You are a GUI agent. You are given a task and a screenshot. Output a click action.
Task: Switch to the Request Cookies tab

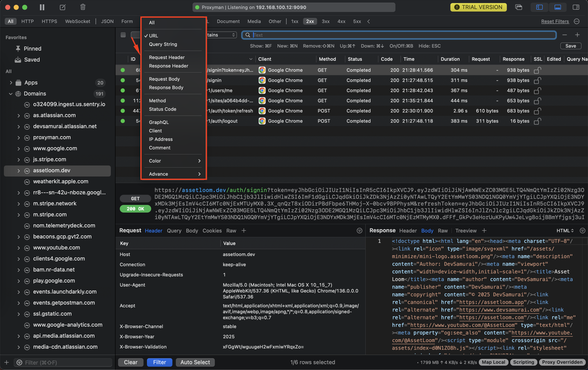pos(212,231)
